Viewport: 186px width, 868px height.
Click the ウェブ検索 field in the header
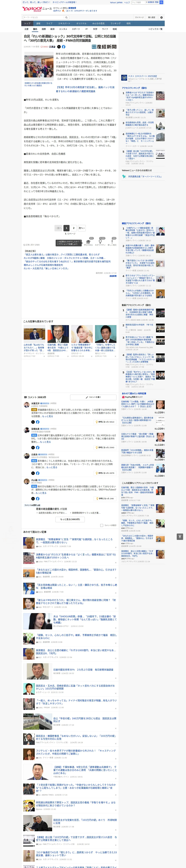click(x=138, y=2)
